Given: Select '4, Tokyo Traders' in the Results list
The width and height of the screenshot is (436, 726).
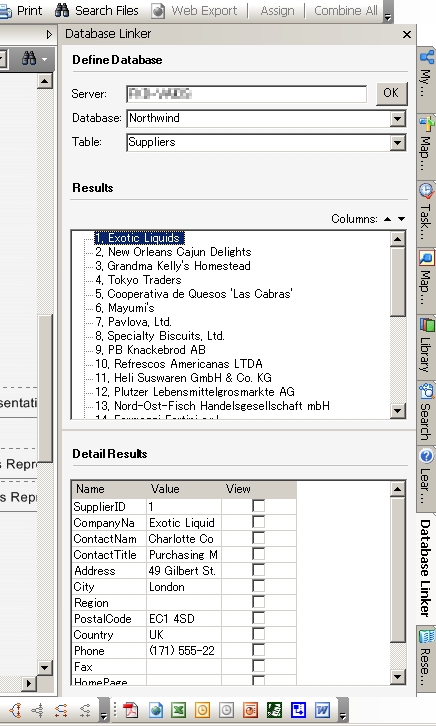Looking at the screenshot, I should point(138,280).
